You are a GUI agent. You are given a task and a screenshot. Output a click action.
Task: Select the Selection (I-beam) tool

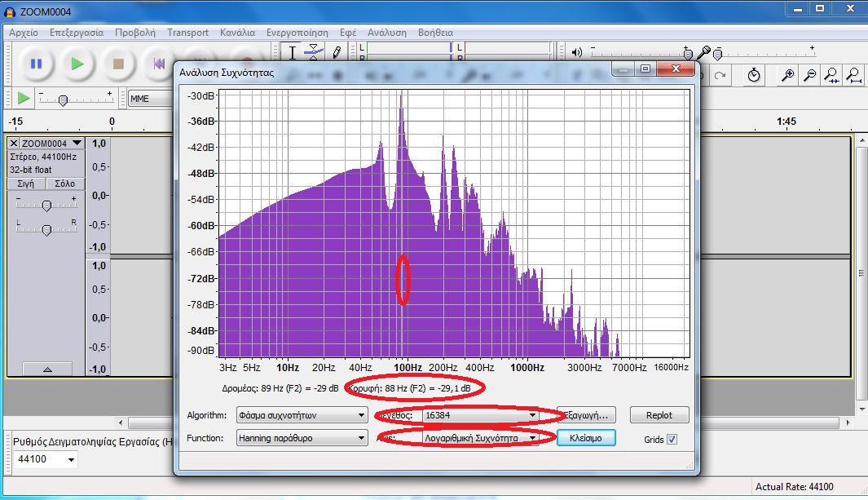click(293, 52)
